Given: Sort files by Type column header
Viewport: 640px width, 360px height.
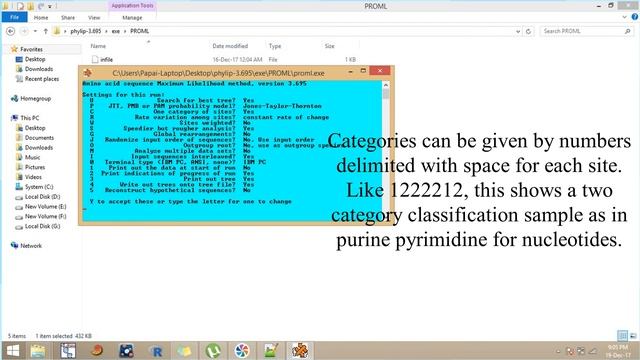Looking at the screenshot, I should (x=275, y=46).
